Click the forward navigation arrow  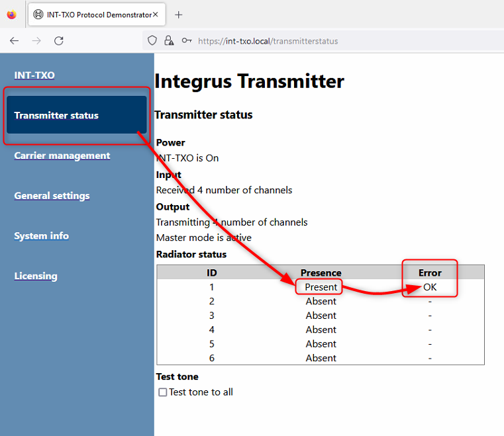tap(36, 41)
